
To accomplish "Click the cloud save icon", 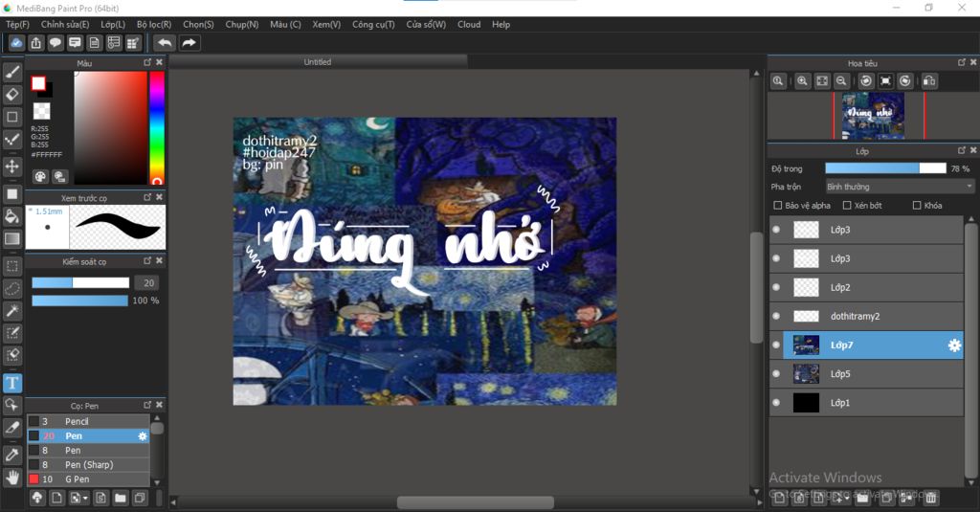I will tap(16, 43).
